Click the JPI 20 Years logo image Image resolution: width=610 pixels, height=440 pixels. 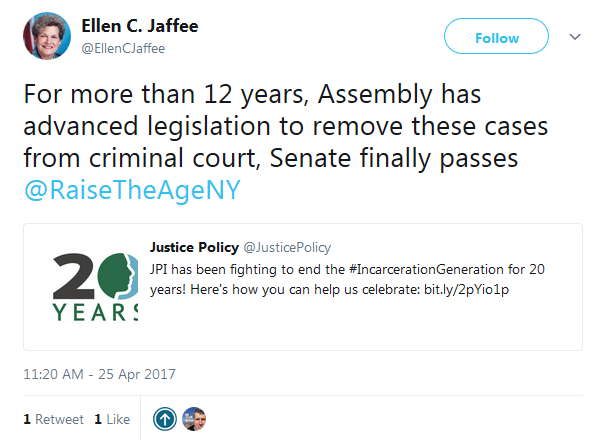(x=93, y=287)
